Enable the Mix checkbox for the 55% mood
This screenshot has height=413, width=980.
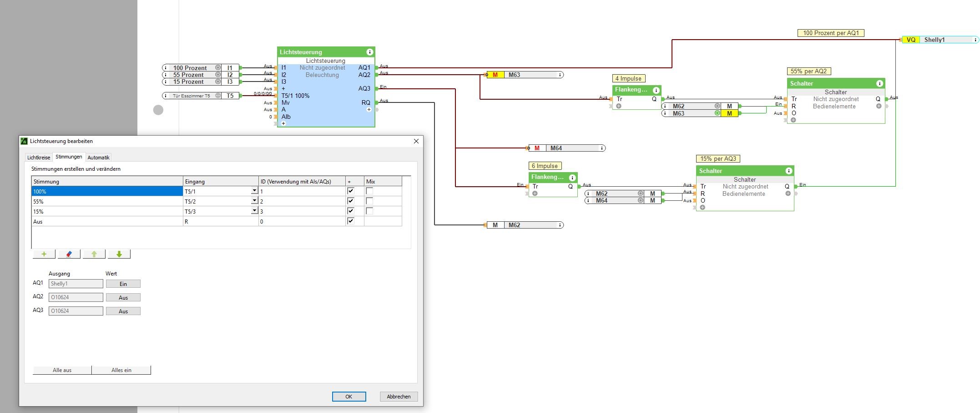(369, 201)
